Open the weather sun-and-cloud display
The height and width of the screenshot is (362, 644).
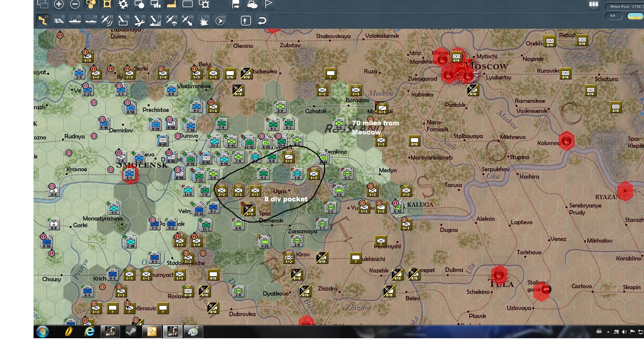pos(252,4)
